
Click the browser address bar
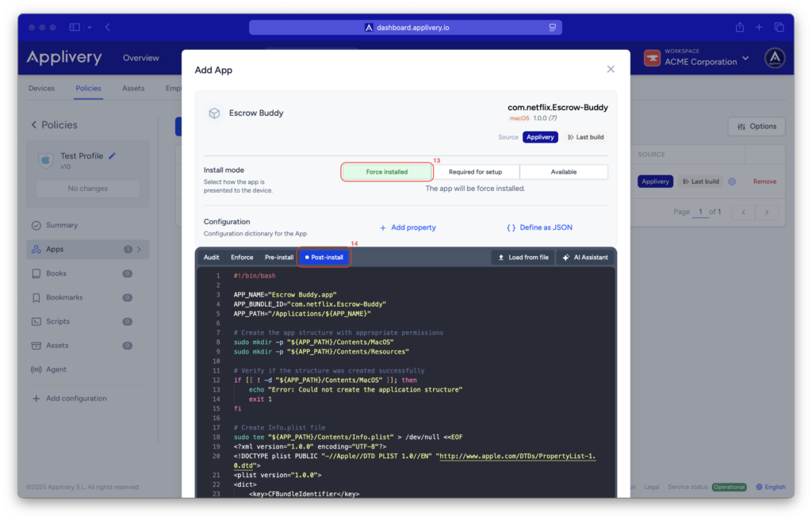[x=405, y=28]
